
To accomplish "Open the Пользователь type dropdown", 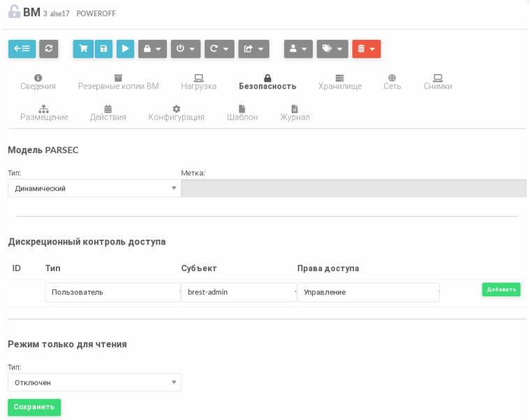I will (x=112, y=292).
